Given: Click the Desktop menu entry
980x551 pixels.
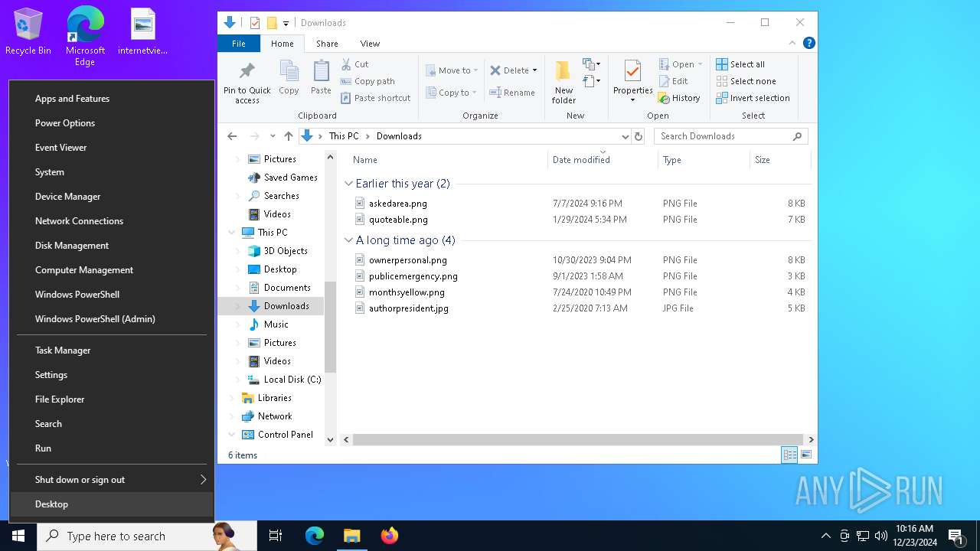Looking at the screenshot, I should click(112, 504).
